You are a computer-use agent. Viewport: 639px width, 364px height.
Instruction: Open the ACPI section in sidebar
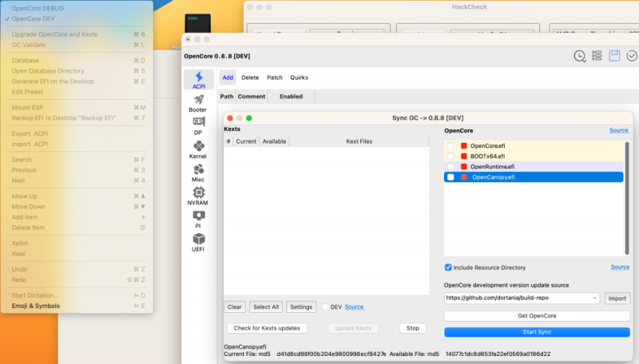198,80
